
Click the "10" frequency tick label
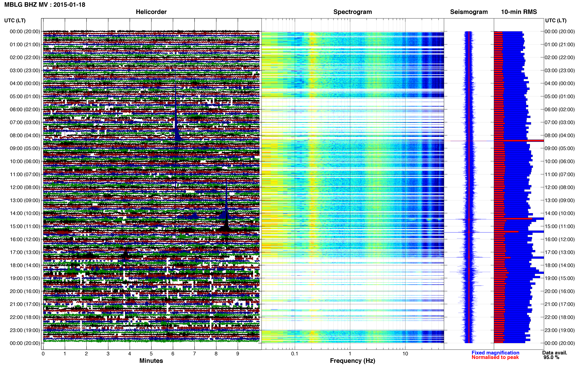(x=405, y=354)
